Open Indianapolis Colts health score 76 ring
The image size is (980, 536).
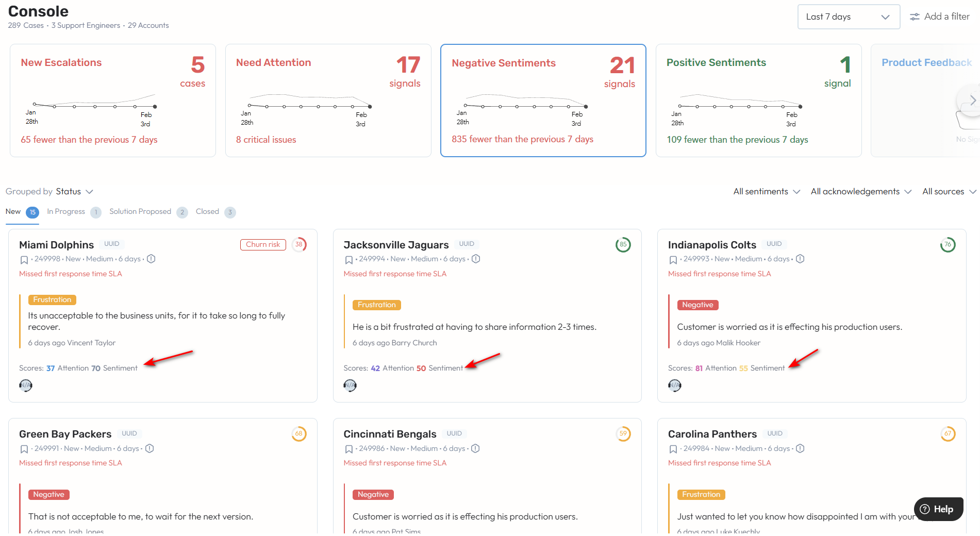tap(948, 244)
